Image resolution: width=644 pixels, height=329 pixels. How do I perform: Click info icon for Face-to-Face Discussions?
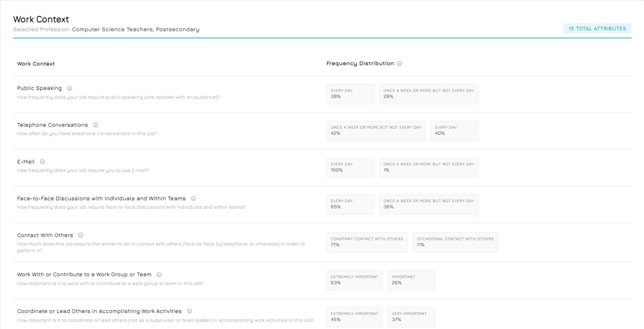pos(193,198)
